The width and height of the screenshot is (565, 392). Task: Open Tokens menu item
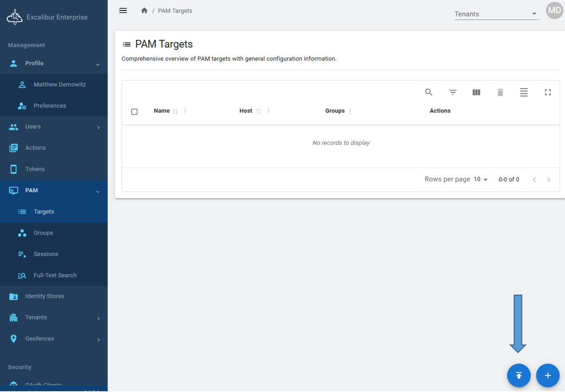[54, 169]
